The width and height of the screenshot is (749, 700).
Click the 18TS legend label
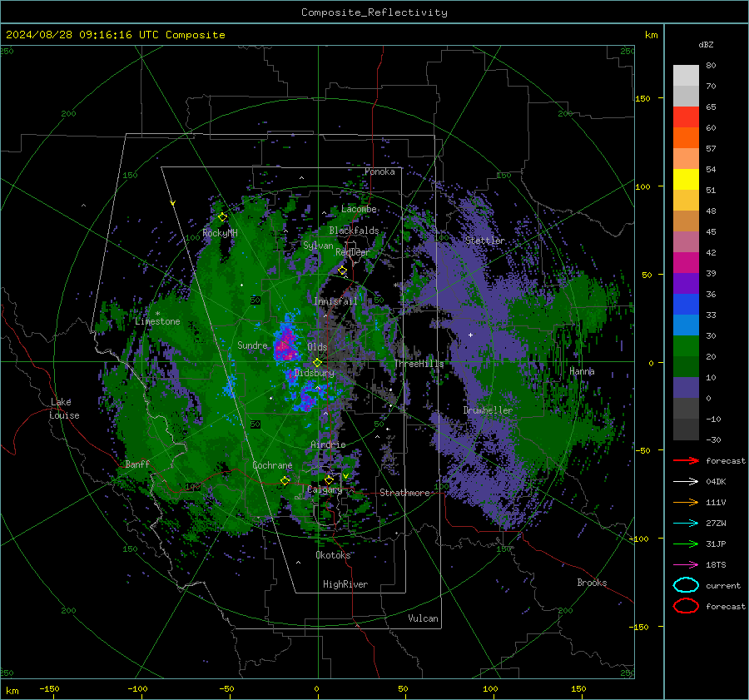[x=716, y=565]
